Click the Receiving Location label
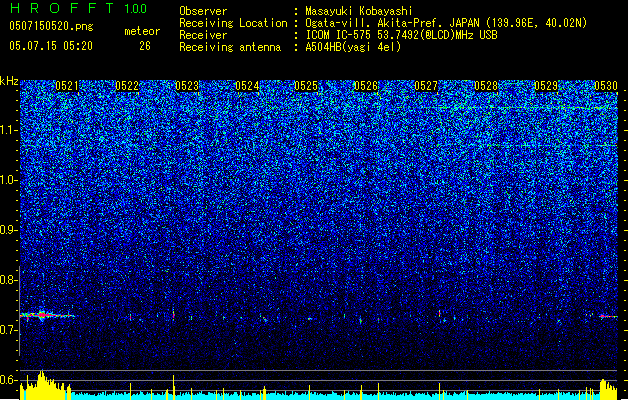Screen dimensions: 629x400 pos(233,23)
